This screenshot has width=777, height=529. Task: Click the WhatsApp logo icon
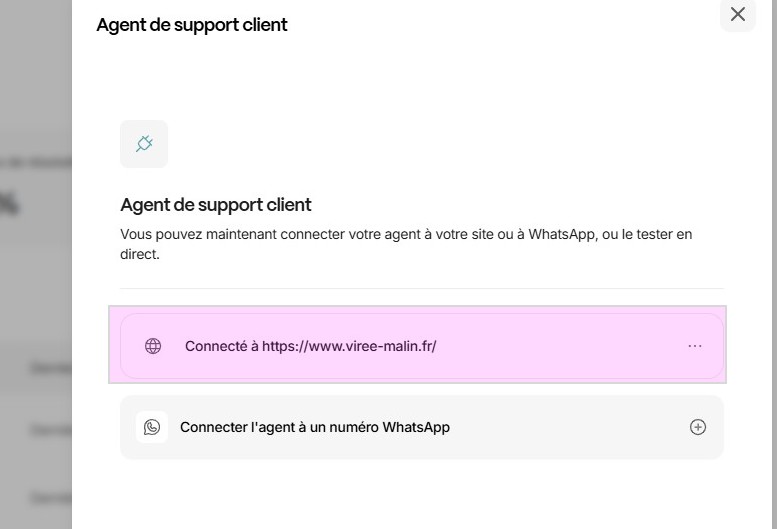(x=152, y=427)
